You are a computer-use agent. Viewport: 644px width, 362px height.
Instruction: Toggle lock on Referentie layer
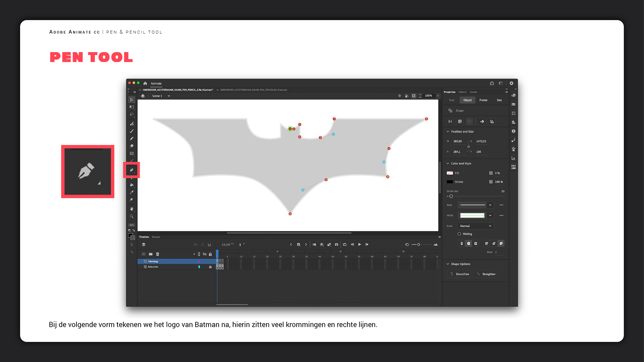(210, 267)
